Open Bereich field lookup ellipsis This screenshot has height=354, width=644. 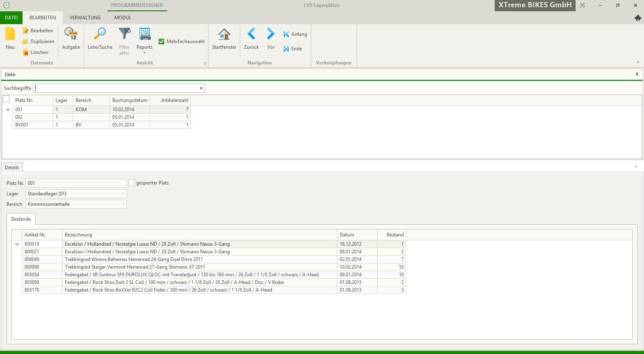123,204
